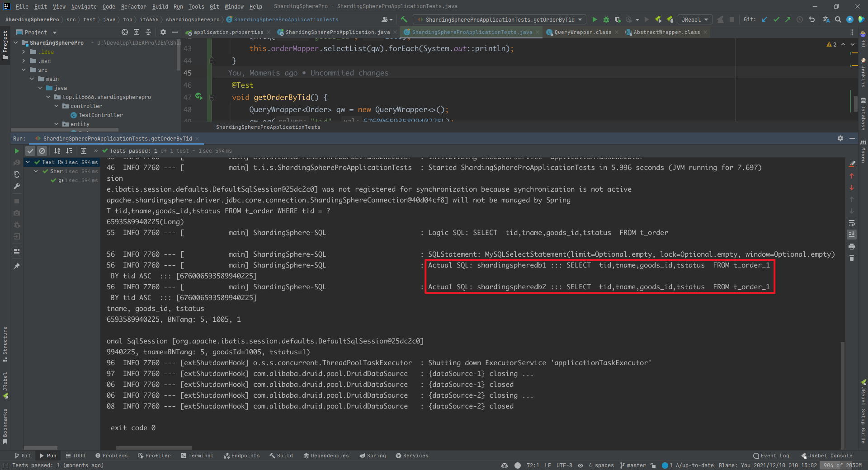
Task: Open Run panel settings gear
Action: pyautogui.click(x=840, y=138)
